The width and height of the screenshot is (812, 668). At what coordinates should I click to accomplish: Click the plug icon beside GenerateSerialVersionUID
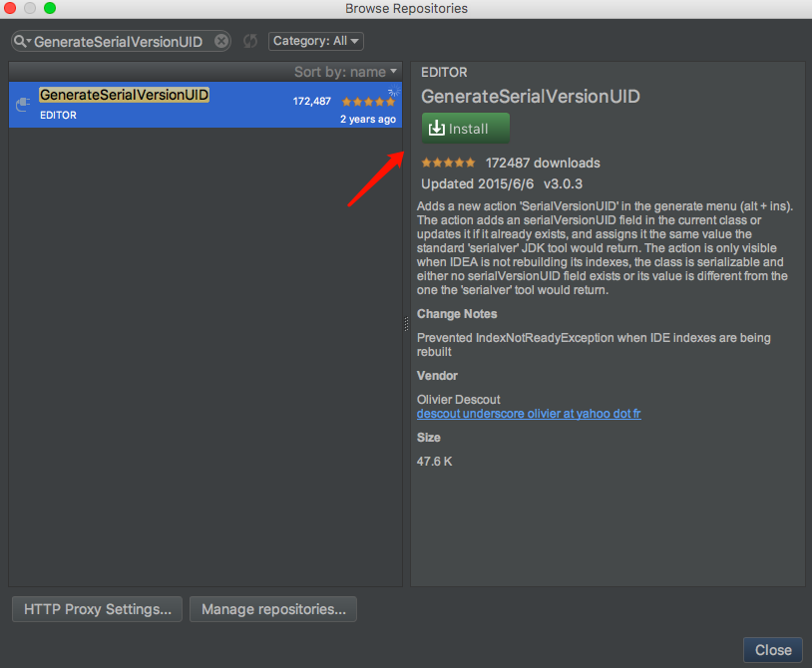click(x=22, y=105)
